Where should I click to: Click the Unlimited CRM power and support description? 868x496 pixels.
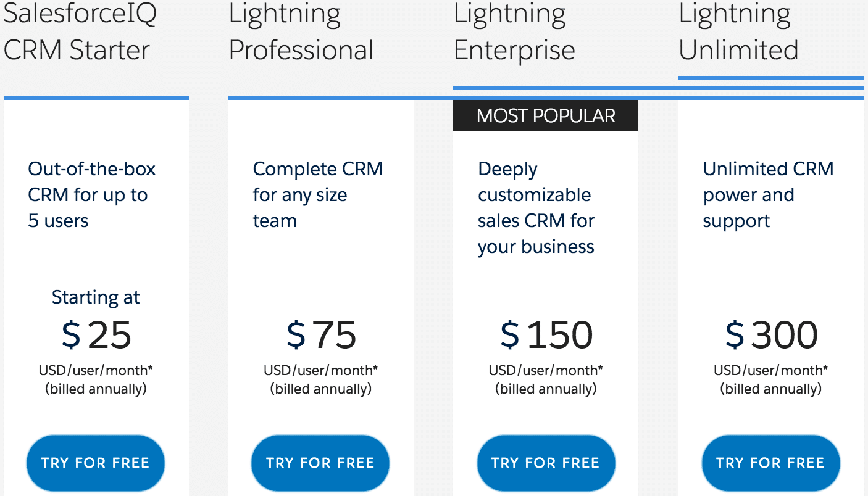coord(768,195)
